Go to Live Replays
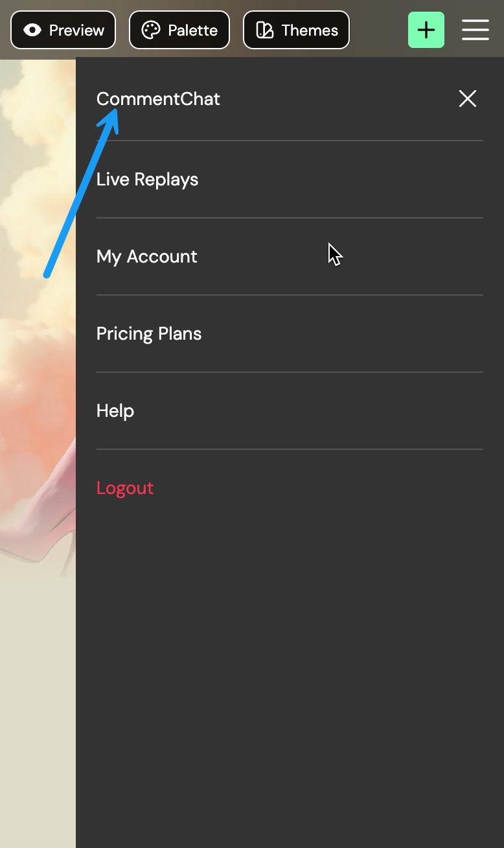 coord(147,179)
